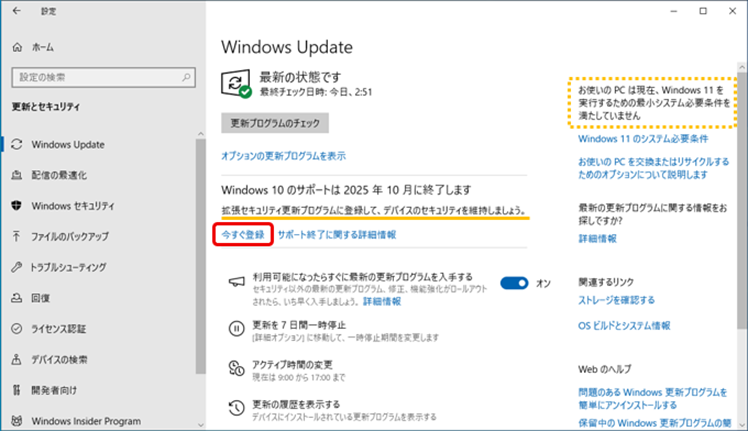
Task: Click the デバイスの検索 locator icon
Action: pyautogui.click(x=17, y=359)
